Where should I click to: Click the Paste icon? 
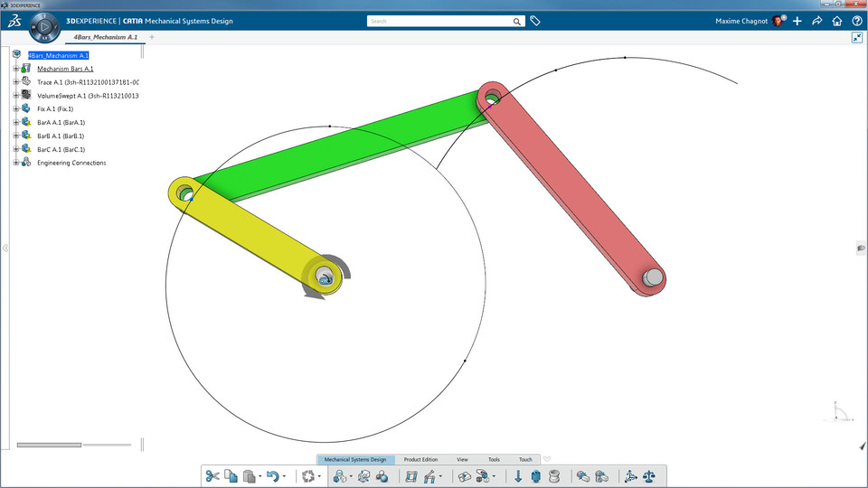pyautogui.click(x=250, y=476)
